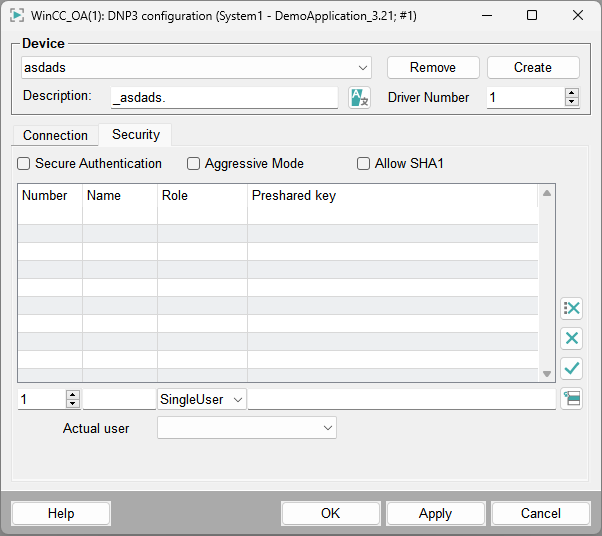Open the description translation language icon

[x=359, y=97]
